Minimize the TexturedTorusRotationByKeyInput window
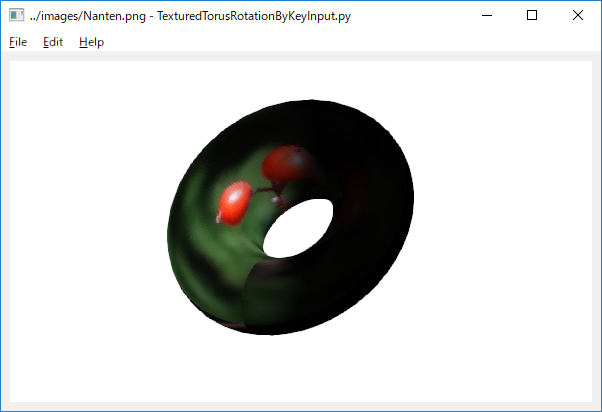This screenshot has height=412, width=602. 487,15
